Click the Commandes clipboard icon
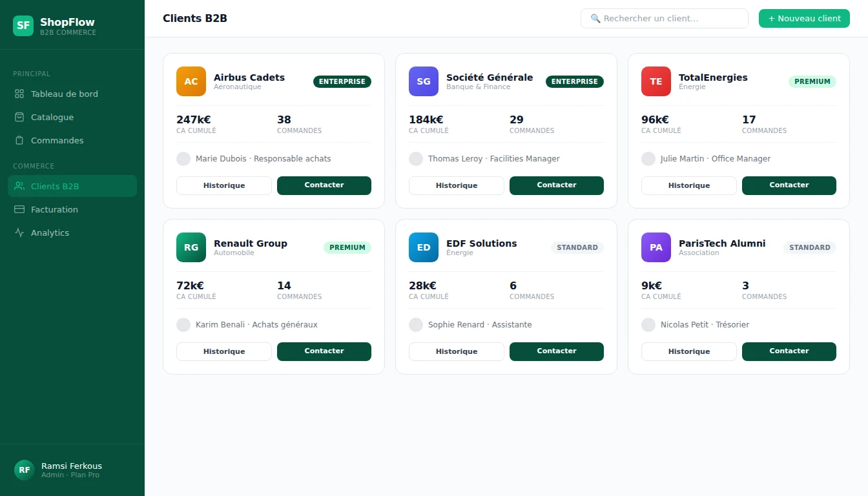 point(19,140)
